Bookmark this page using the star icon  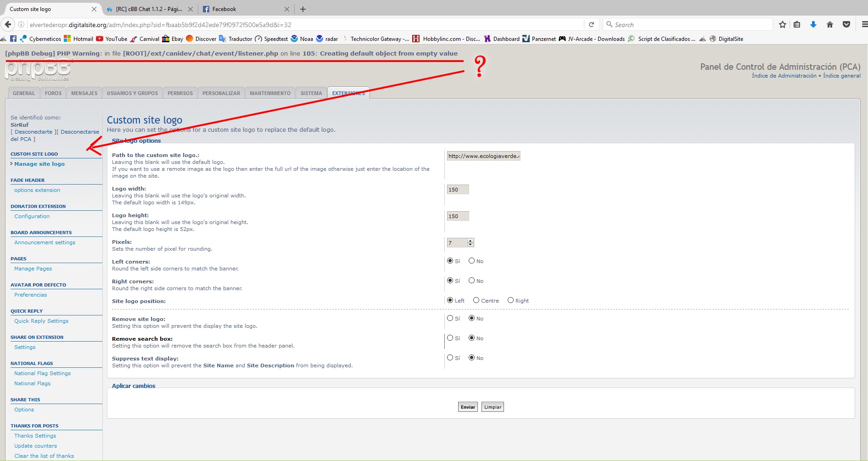click(783, 25)
